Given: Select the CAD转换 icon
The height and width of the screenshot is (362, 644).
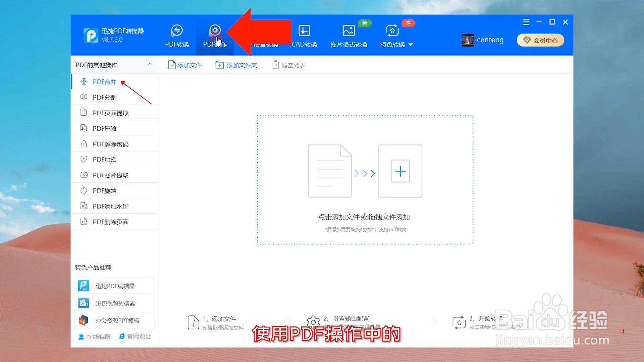Looking at the screenshot, I should (304, 31).
